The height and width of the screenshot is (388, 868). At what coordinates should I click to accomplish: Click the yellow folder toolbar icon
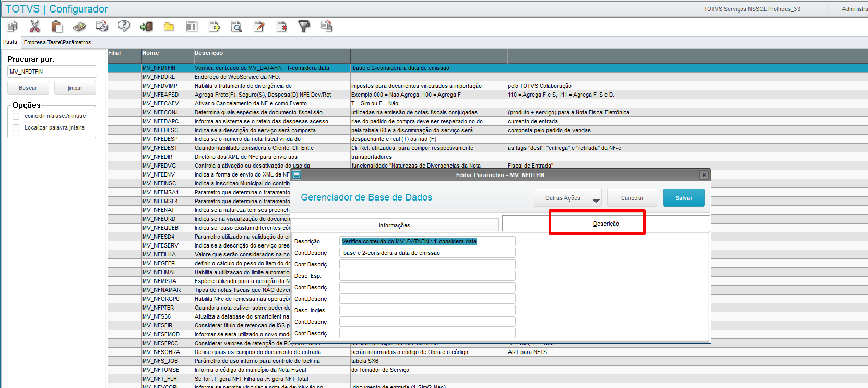(169, 26)
